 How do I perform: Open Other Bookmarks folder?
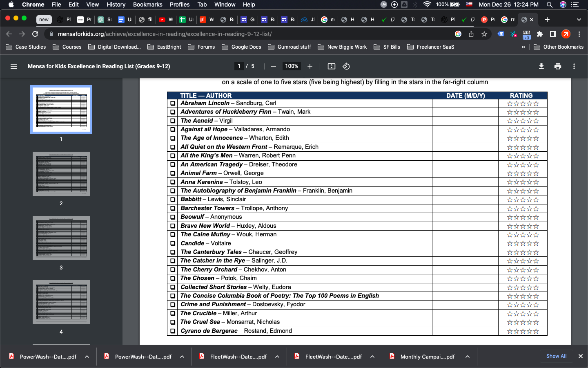click(x=559, y=47)
